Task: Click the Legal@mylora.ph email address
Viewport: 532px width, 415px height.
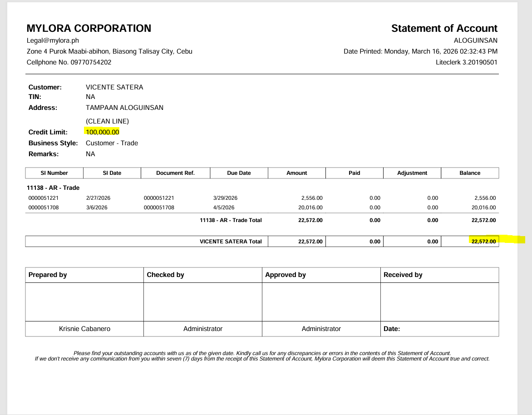Action: pyautogui.click(x=53, y=40)
